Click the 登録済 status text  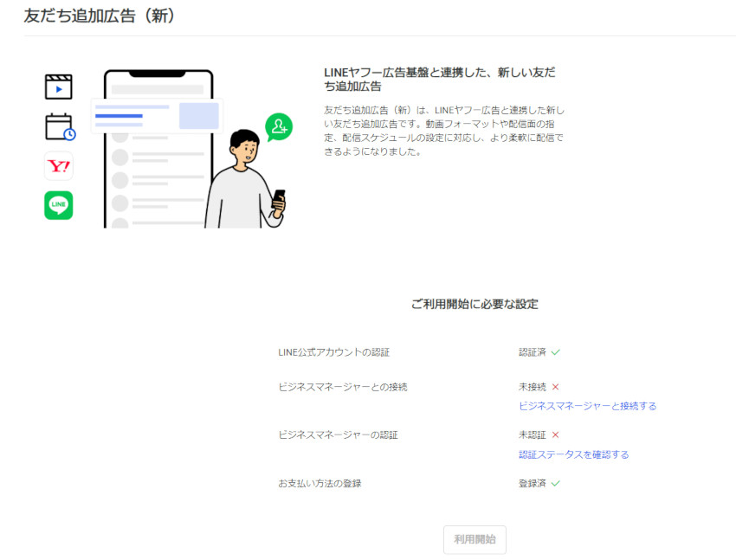click(533, 483)
